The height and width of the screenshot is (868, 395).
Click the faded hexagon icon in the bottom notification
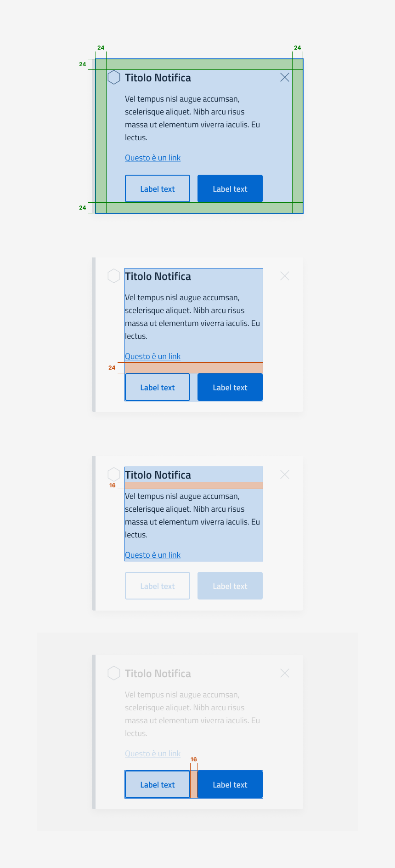pyautogui.click(x=113, y=673)
